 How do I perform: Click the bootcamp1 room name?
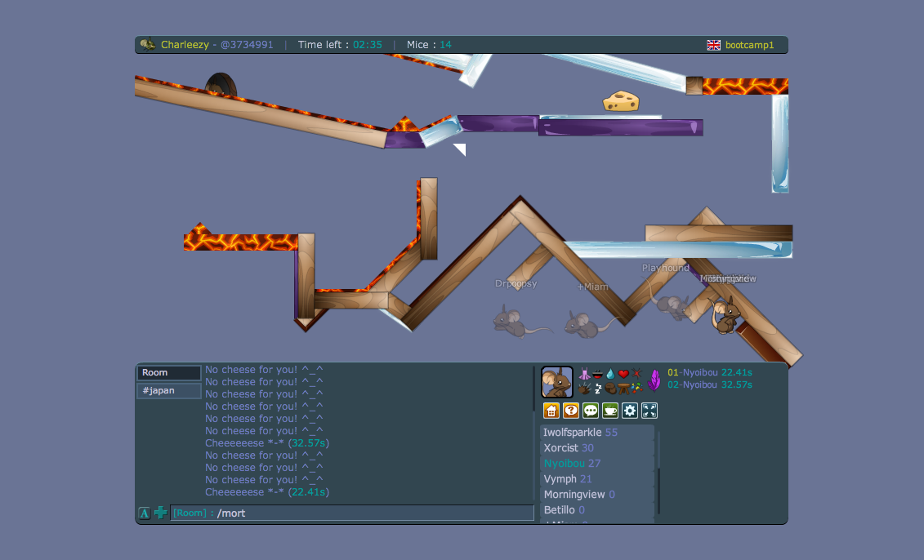[749, 46]
